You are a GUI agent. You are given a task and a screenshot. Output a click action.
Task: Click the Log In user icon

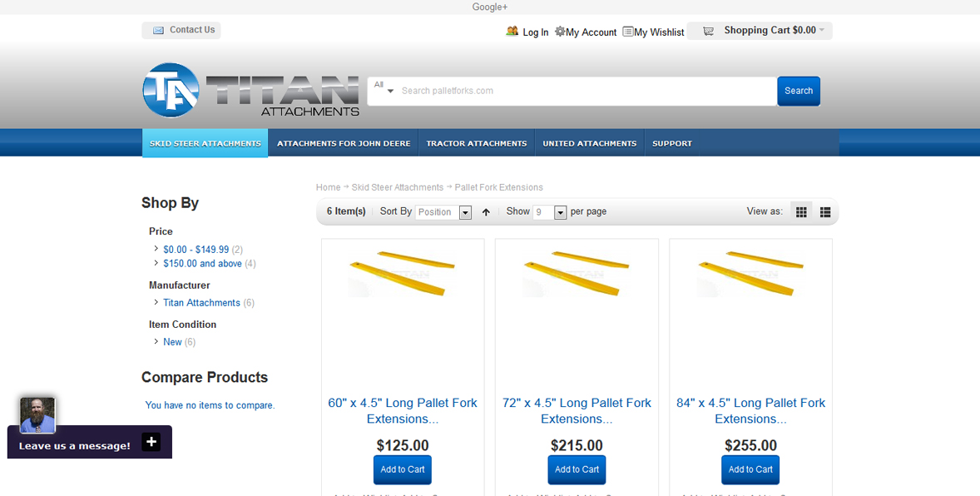click(512, 32)
